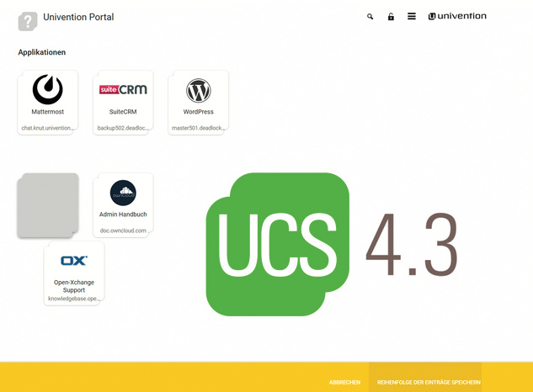This screenshot has width=533, height=392.
Task: Click the chat.knut.univention address under Mattermost
Action: pos(48,128)
